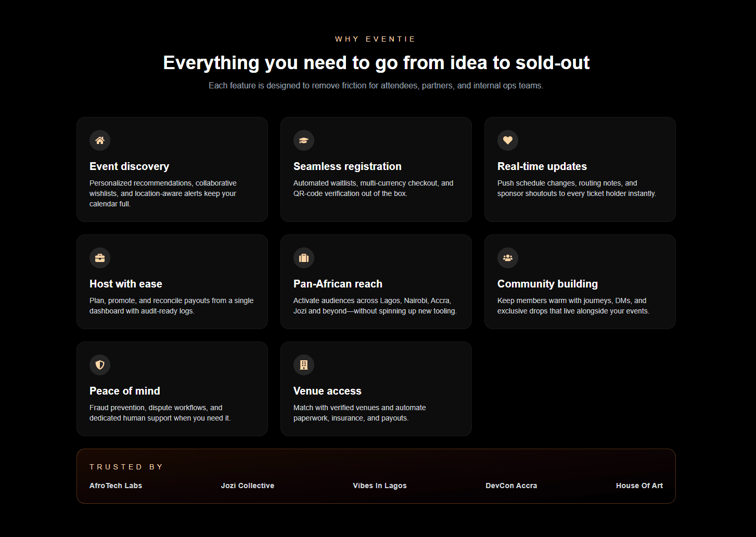Select the Pan-African reach feature card
756x537 pixels.
tap(376, 282)
